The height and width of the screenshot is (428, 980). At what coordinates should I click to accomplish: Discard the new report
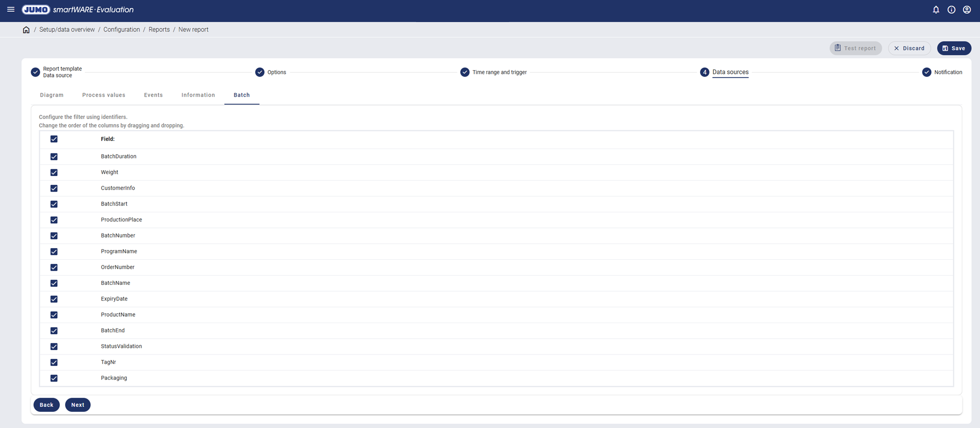909,48
